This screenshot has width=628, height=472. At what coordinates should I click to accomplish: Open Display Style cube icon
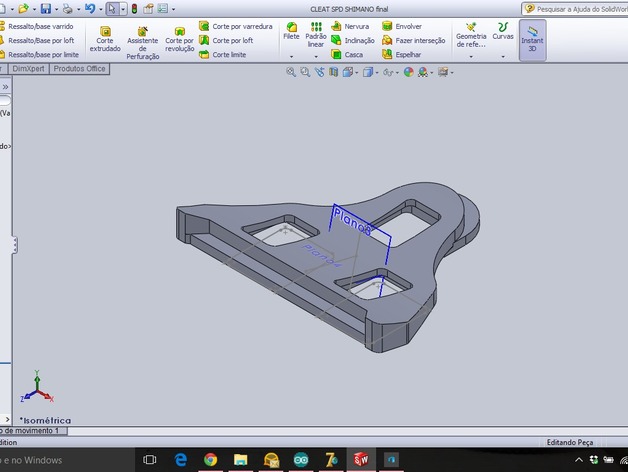pyautogui.click(x=368, y=72)
